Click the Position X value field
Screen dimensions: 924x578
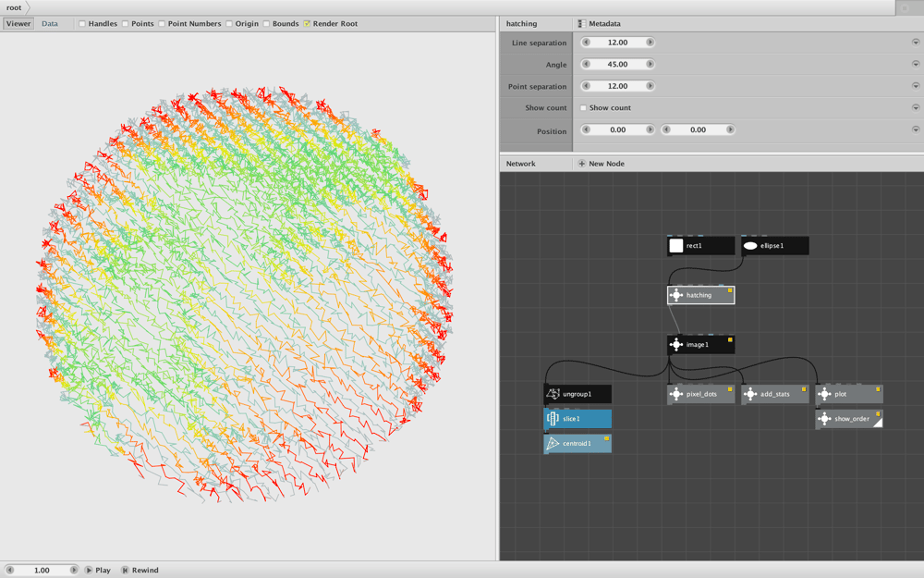[x=617, y=129]
